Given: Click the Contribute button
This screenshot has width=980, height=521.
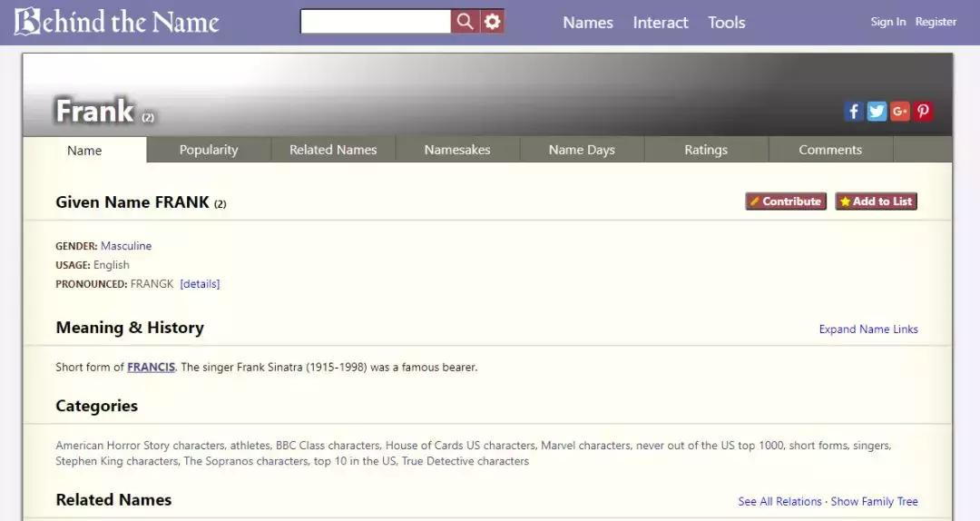Looking at the screenshot, I should [x=786, y=202].
